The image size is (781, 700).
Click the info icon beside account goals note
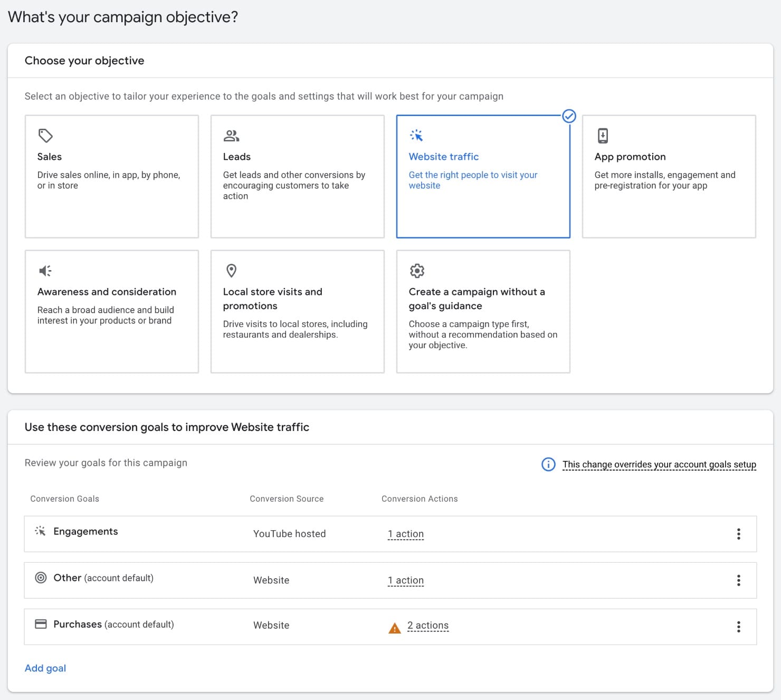tap(548, 464)
